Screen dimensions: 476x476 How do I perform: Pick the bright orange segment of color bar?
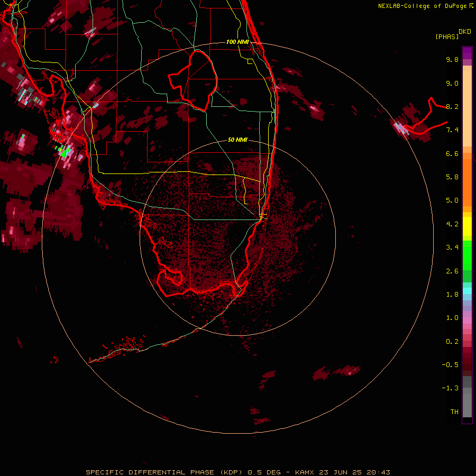point(467,183)
